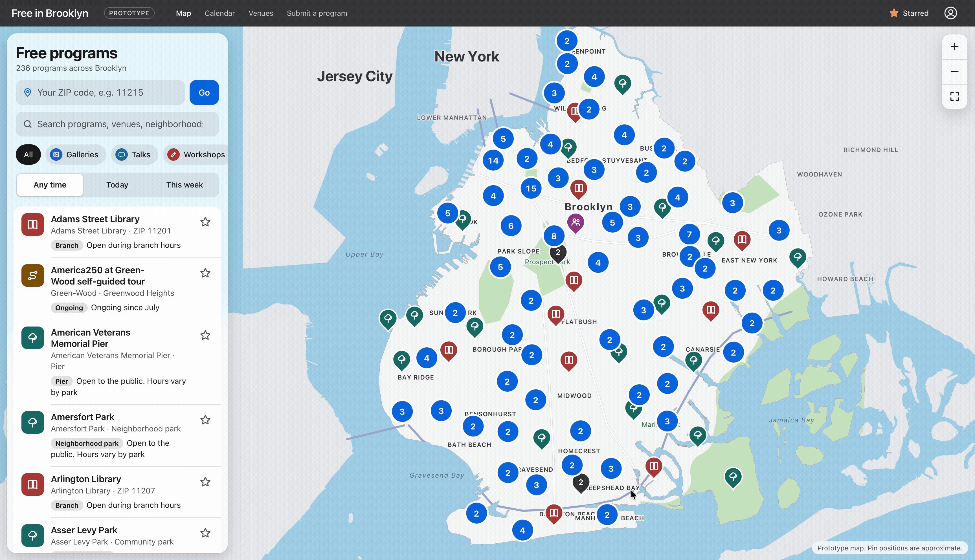Open the Venues page
Viewport: 975px width, 560px height.
click(260, 13)
